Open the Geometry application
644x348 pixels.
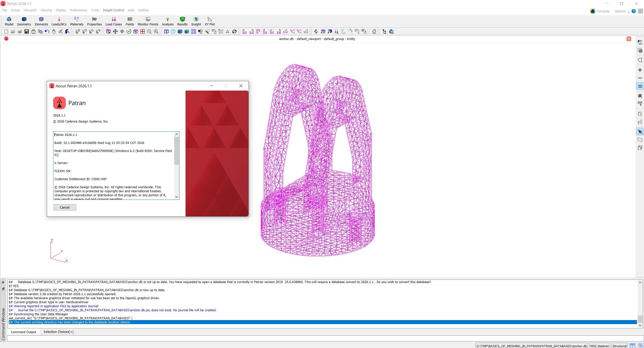[x=24, y=21]
